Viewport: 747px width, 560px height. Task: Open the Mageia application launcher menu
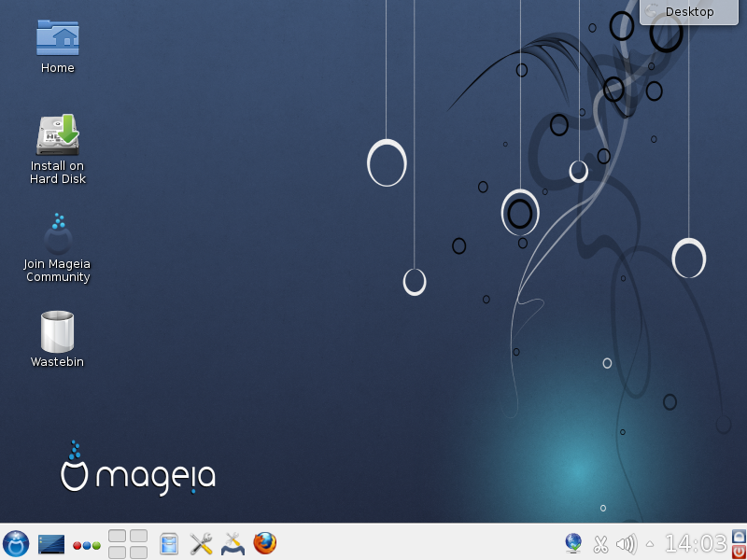tap(16, 543)
